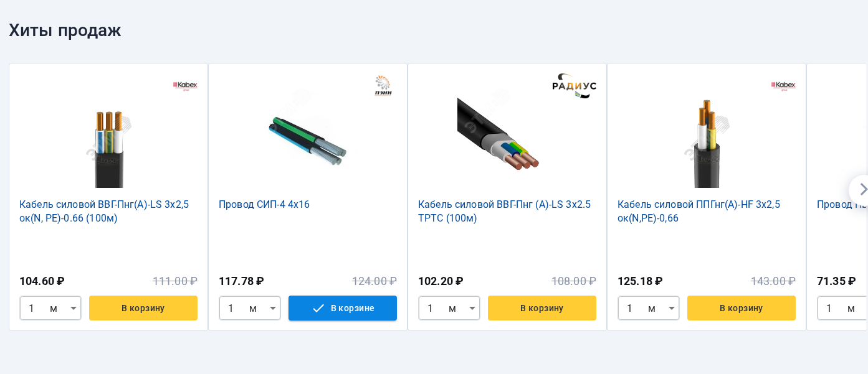Expand unit dropdown for the ППГнг(А)-HF cable
868x374 pixels.
[672, 308]
